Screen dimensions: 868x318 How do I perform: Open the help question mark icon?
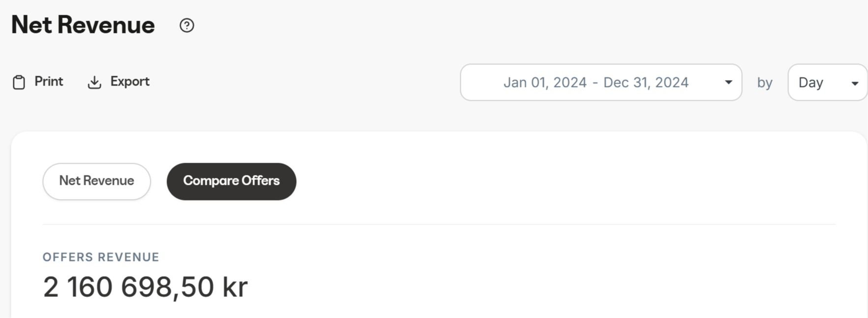point(187,26)
